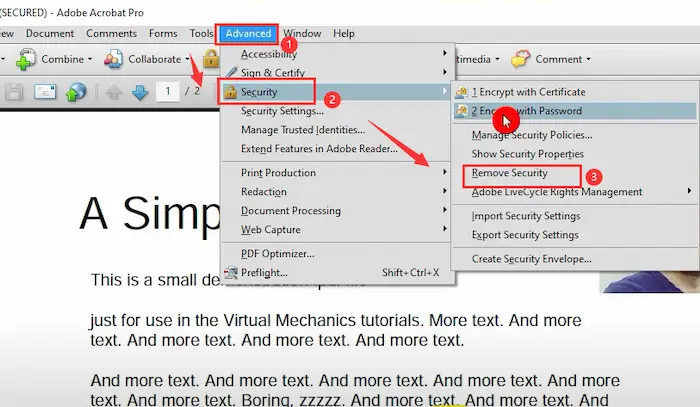Screen dimensions: 700x407
Task: Choose 2 Encrypt with Password
Action: click(575, 111)
